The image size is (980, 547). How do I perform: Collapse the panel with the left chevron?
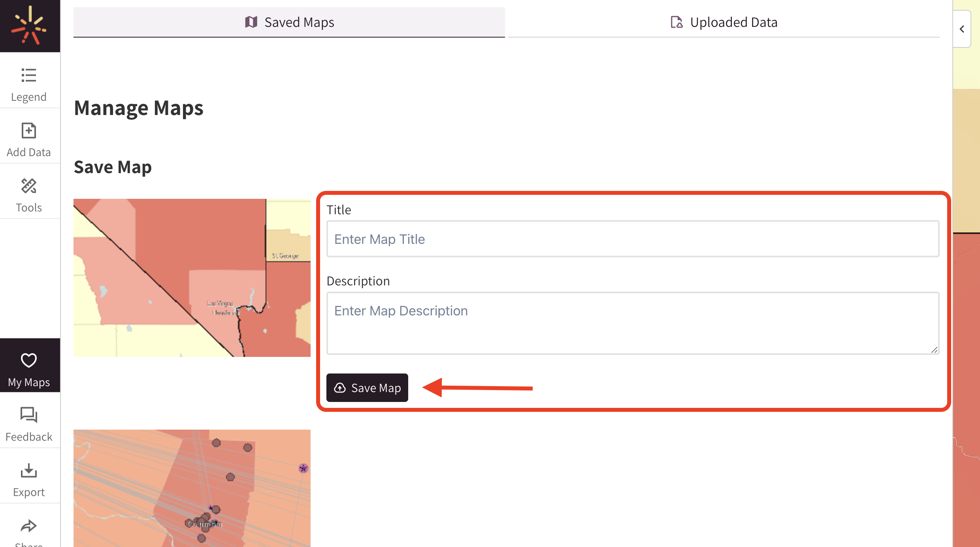click(962, 29)
